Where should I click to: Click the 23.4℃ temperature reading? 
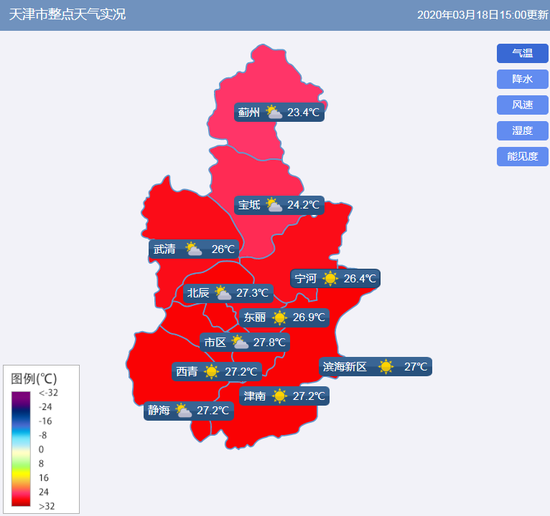point(303,113)
